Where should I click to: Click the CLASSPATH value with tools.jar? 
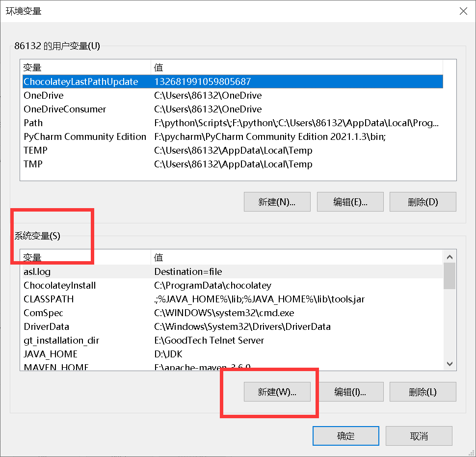[260, 299]
